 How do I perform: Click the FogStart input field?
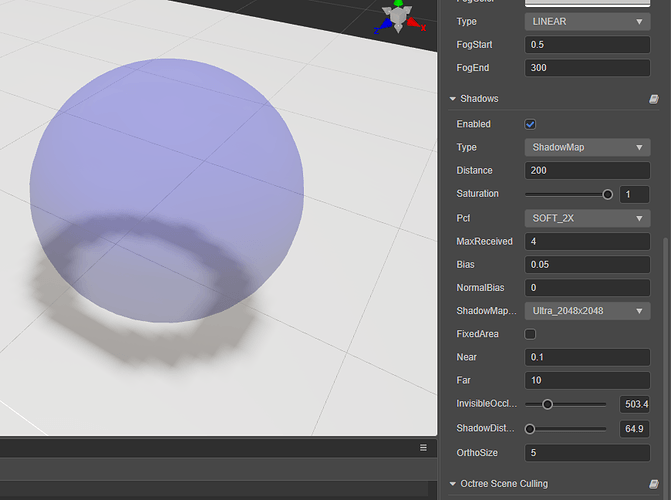click(588, 45)
